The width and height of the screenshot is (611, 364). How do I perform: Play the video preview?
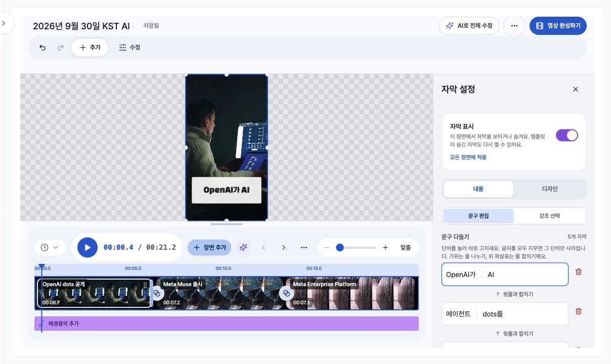tap(88, 248)
